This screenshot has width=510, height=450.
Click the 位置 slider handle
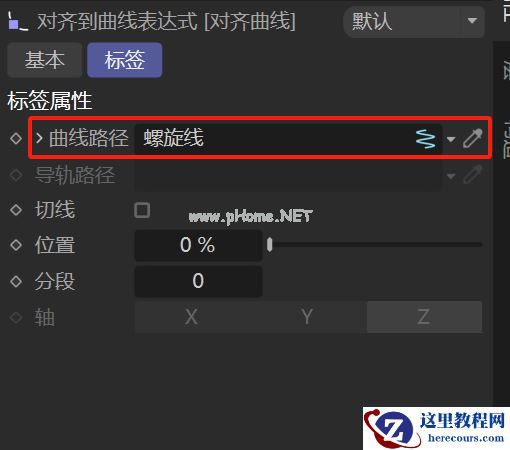[x=270, y=245]
